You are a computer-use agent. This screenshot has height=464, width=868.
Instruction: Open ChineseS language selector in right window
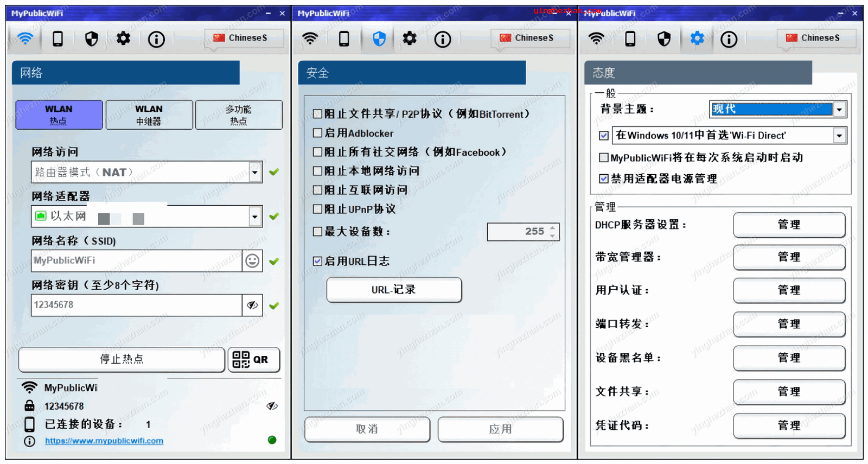point(816,38)
